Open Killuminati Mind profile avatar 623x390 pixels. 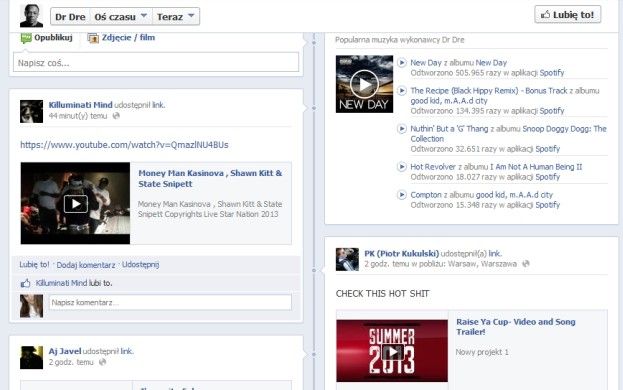[x=31, y=111]
